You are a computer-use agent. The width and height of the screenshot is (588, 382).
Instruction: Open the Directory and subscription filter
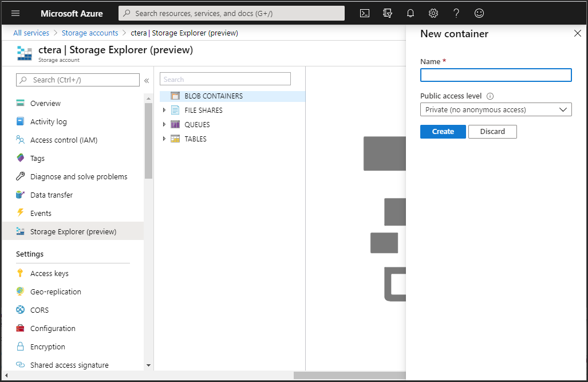[x=388, y=14]
